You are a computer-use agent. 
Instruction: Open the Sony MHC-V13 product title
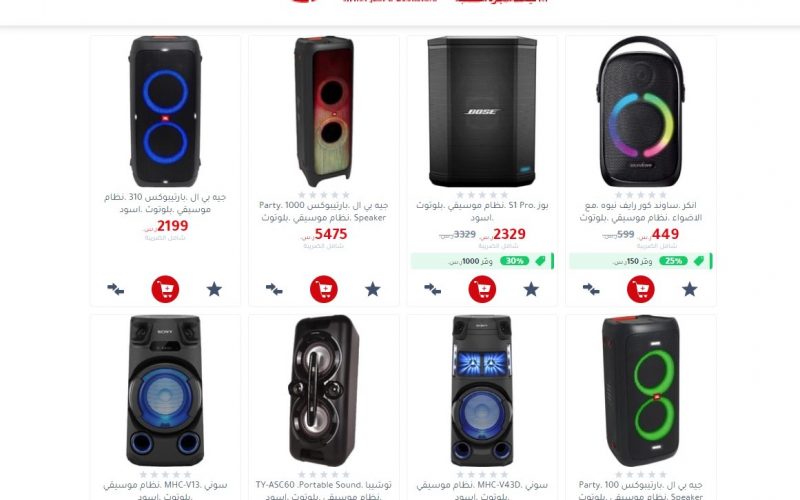[x=165, y=490]
